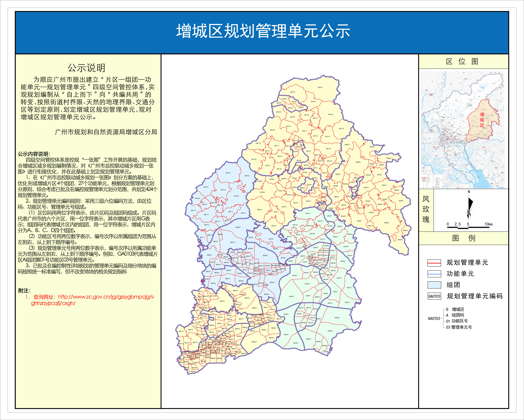Click the '03 管理单元号' code explanation line
The height and width of the screenshot is (420, 524).
coord(459,327)
